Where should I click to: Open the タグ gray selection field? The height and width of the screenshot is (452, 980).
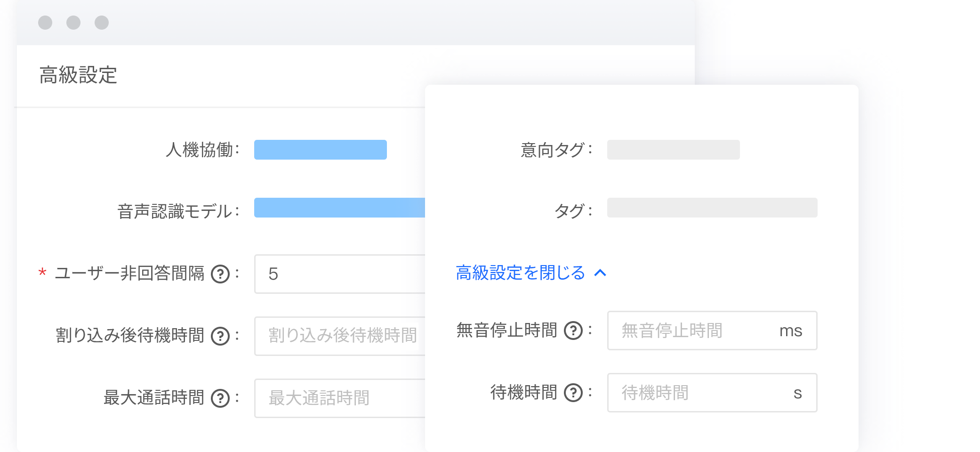point(712,208)
